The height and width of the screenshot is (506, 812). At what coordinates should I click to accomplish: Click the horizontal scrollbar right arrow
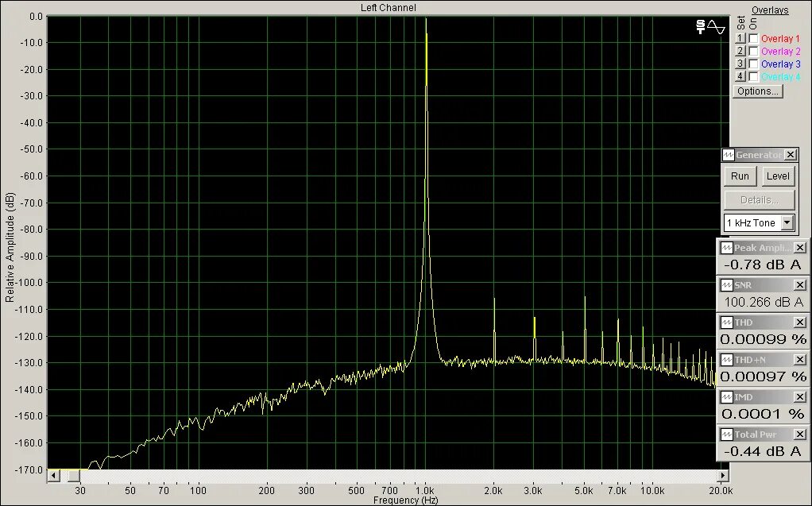pos(722,476)
